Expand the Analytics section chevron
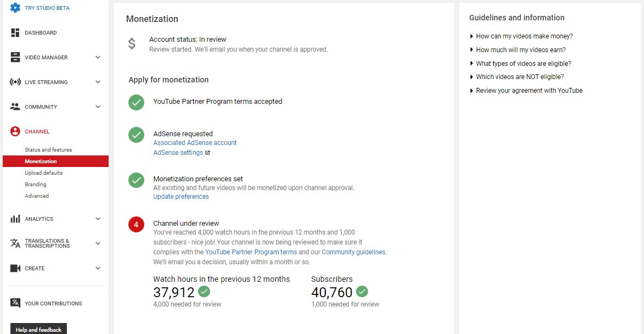 (x=98, y=219)
